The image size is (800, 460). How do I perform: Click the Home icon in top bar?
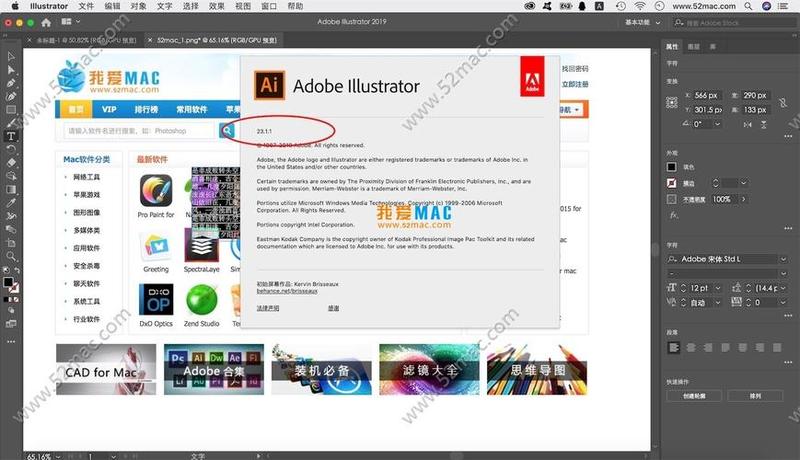(x=46, y=22)
